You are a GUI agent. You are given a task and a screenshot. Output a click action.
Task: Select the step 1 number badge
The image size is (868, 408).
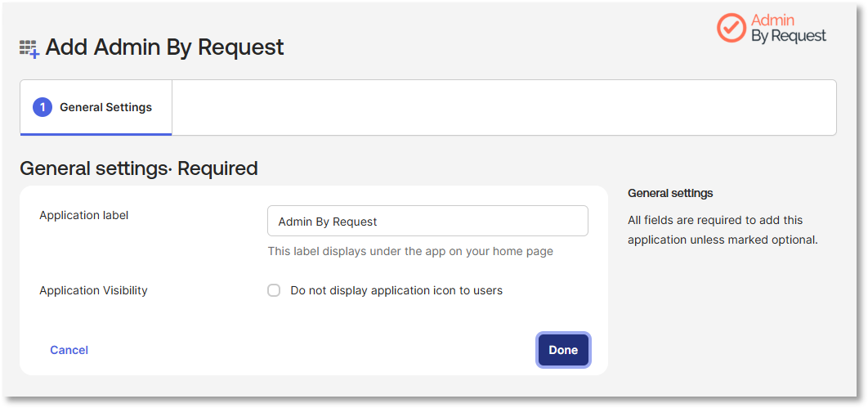pos(43,107)
